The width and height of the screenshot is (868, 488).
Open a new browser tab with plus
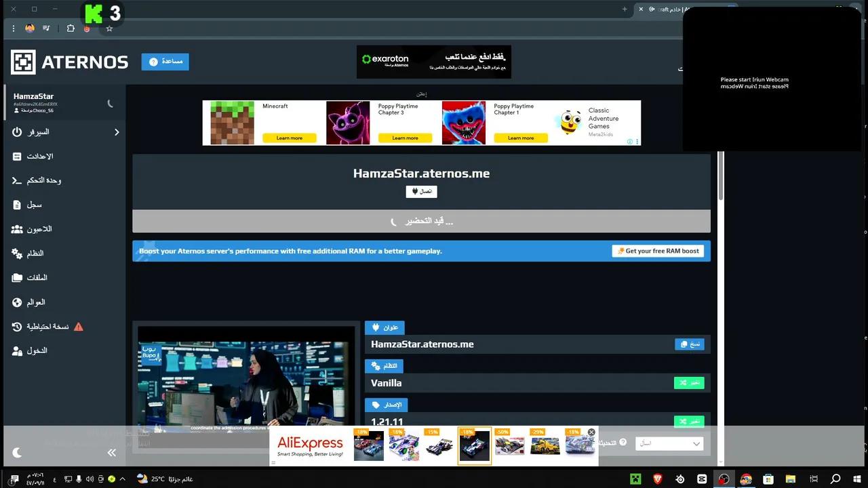coord(625,9)
